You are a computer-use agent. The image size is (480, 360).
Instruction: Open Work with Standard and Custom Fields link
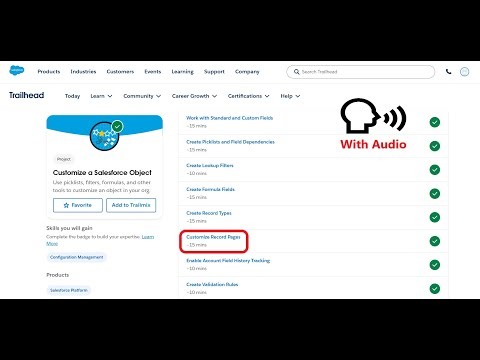[229, 118]
